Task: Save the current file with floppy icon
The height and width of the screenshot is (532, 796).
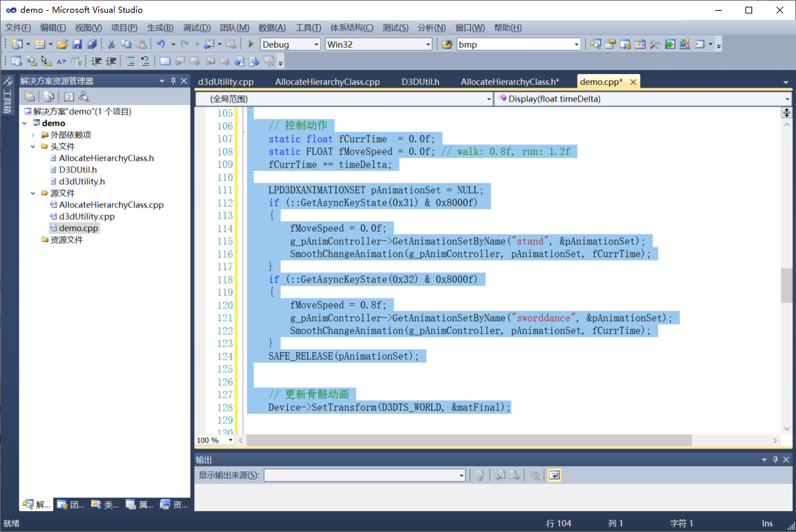Action: [77, 44]
